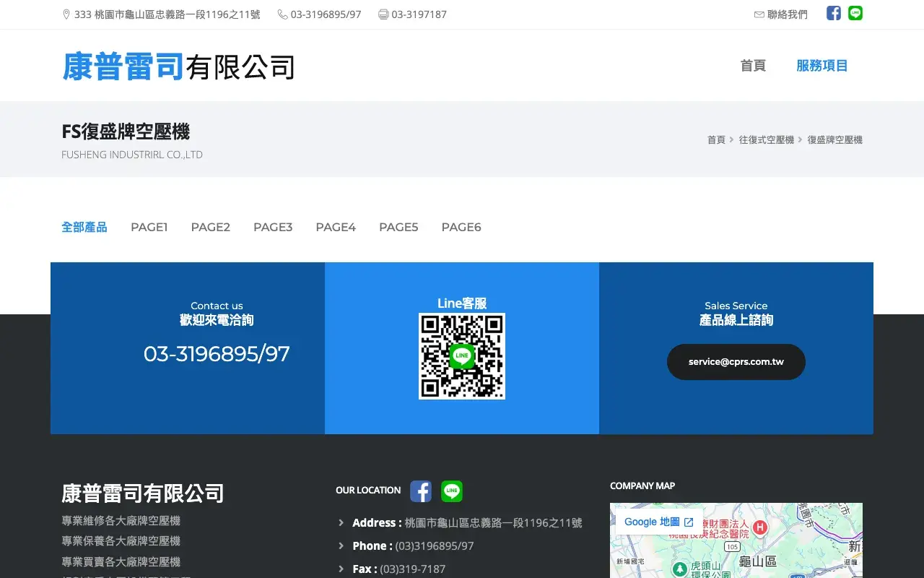This screenshot has height=578, width=924.
Task: Click footer line 專業維修各大廠牌空壓機
Action: (121, 520)
